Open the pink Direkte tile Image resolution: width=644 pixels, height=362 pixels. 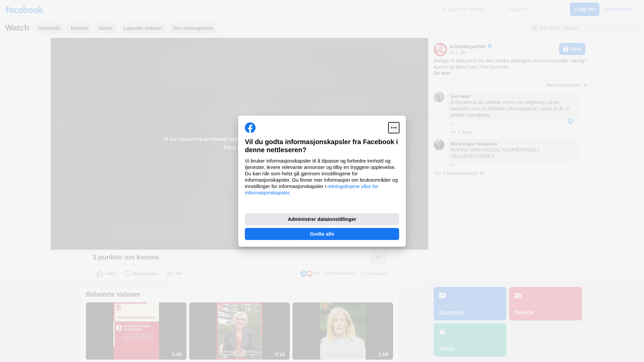tap(545, 304)
